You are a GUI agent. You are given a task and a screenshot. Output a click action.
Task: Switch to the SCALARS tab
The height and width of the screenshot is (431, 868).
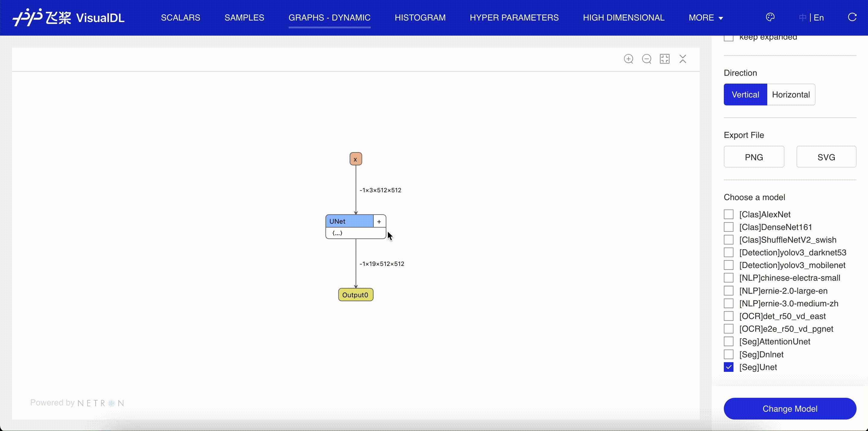point(180,18)
